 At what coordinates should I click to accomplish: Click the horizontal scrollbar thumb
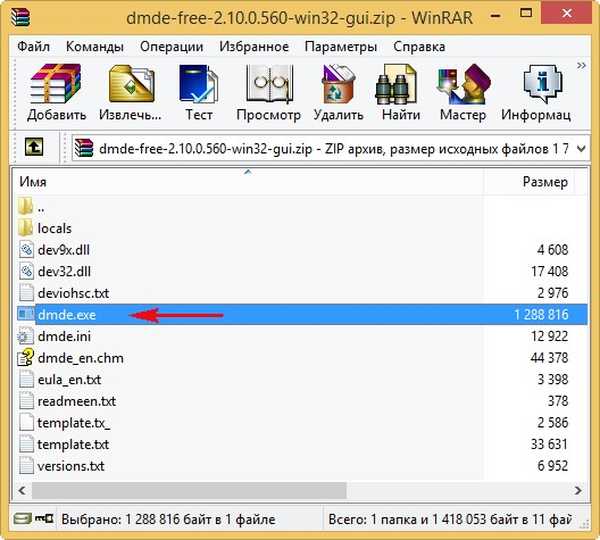189,490
